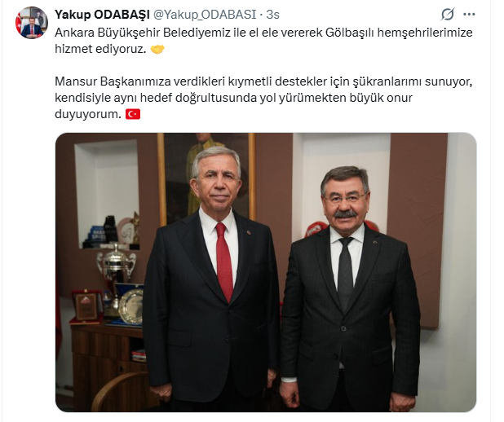Open the post's 3s timestamp
The image size is (504, 422).
click(x=272, y=15)
